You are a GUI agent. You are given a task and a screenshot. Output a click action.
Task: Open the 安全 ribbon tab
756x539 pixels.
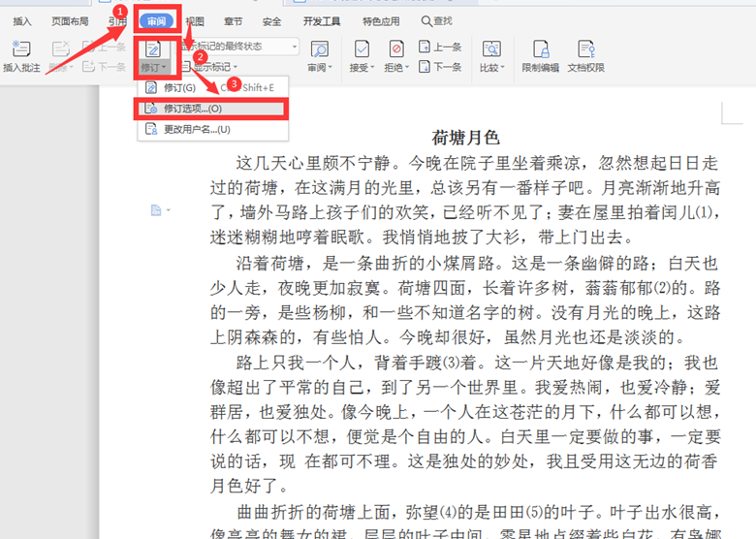coord(272,21)
